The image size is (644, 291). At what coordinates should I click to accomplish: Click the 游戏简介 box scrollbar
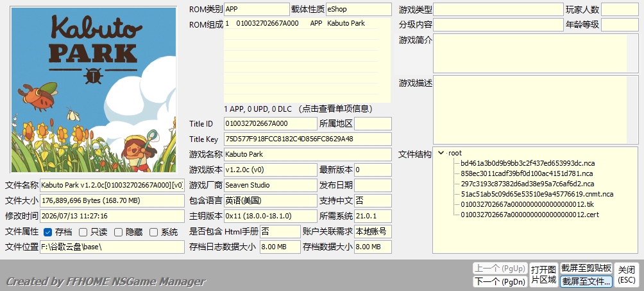632,53
